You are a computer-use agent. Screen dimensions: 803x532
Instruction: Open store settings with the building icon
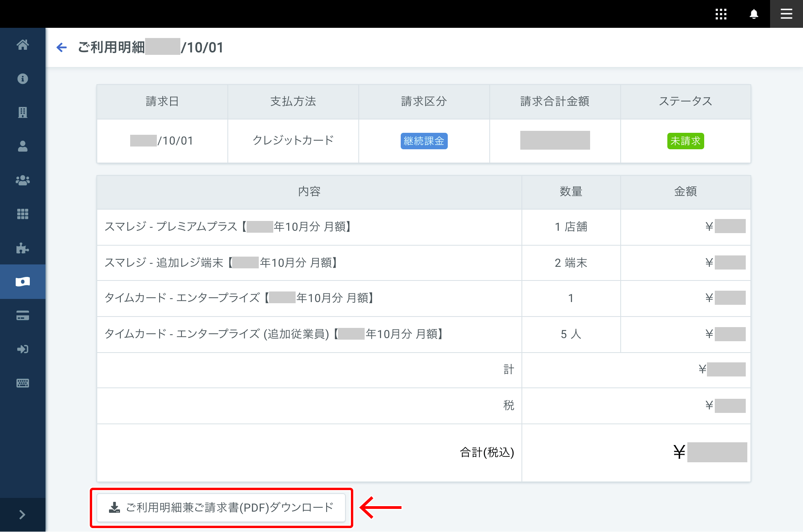pos(23,112)
